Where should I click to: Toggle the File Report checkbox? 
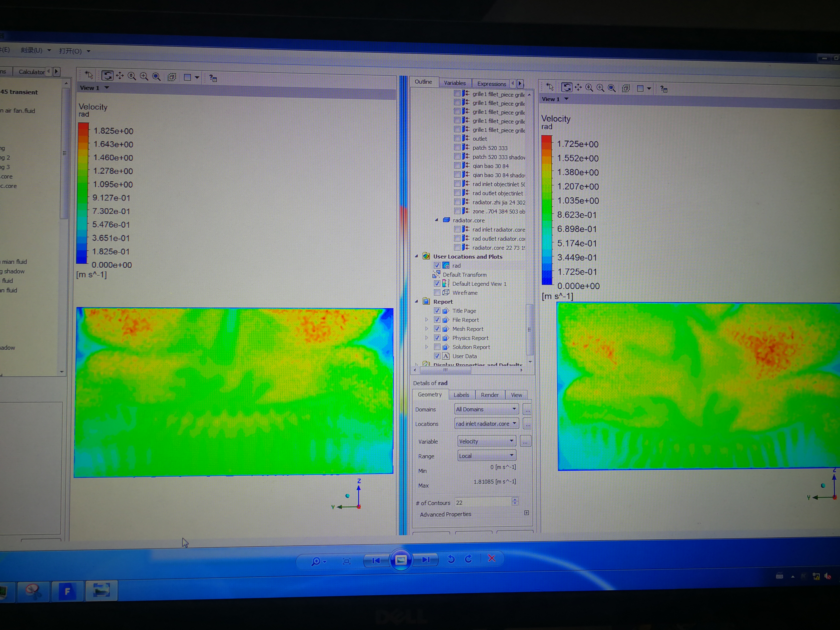pyautogui.click(x=437, y=320)
